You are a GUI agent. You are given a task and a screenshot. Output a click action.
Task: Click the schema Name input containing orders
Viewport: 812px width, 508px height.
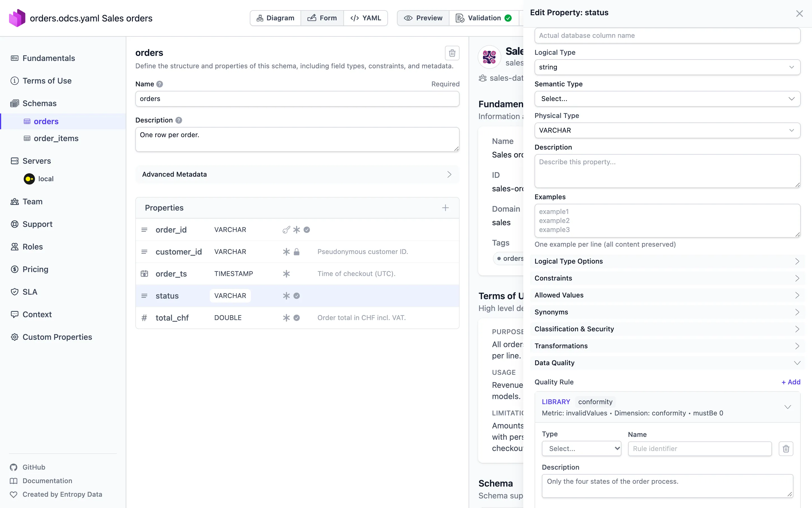point(297,99)
